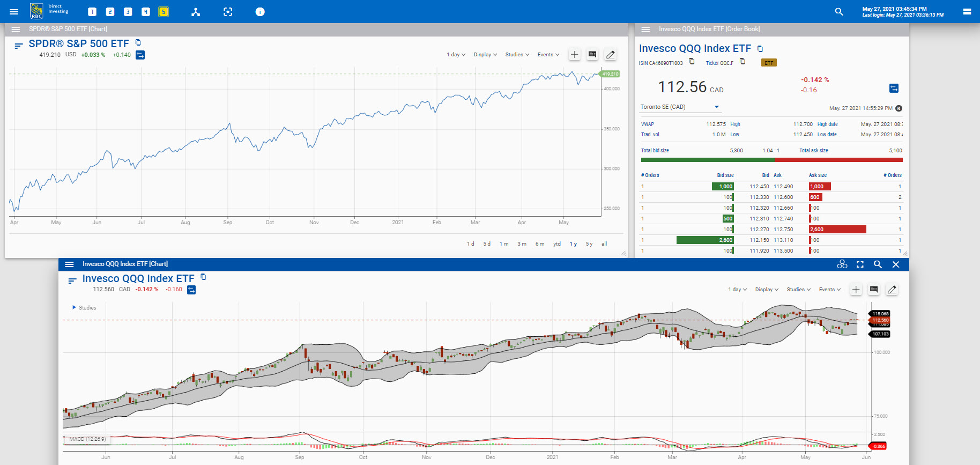Open Display dropdown in SPDR chart
The height and width of the screenshot is (465, 980).
pyautogui.click(x=485, y=55)
